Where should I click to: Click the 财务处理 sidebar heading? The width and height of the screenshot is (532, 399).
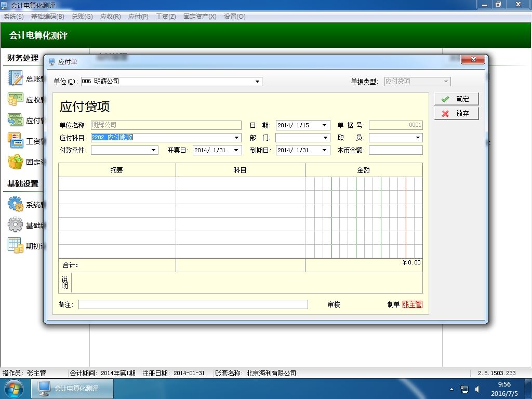23,58
